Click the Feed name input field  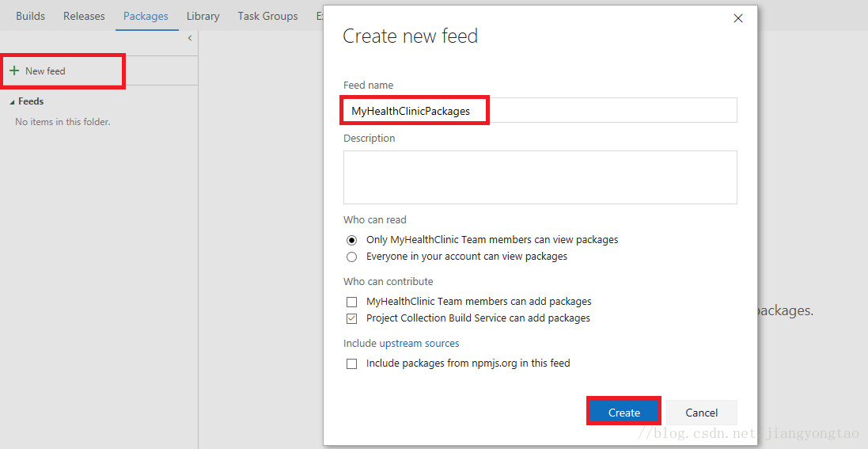click(x=540, y=110)
